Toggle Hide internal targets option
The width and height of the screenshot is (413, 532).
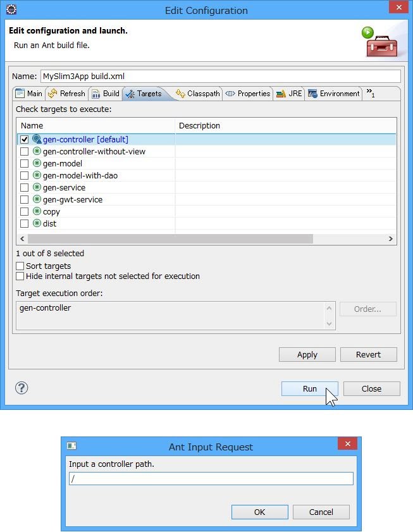(20, 276)
